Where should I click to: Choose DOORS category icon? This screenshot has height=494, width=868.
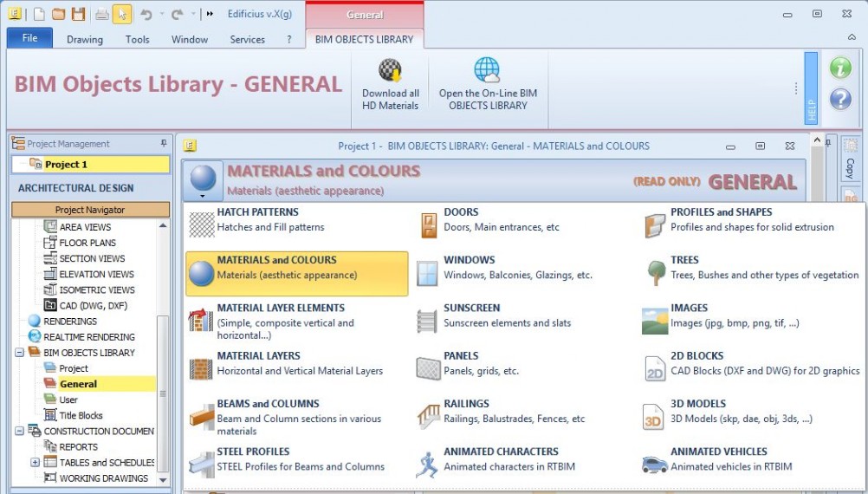(x=429, y=225)
